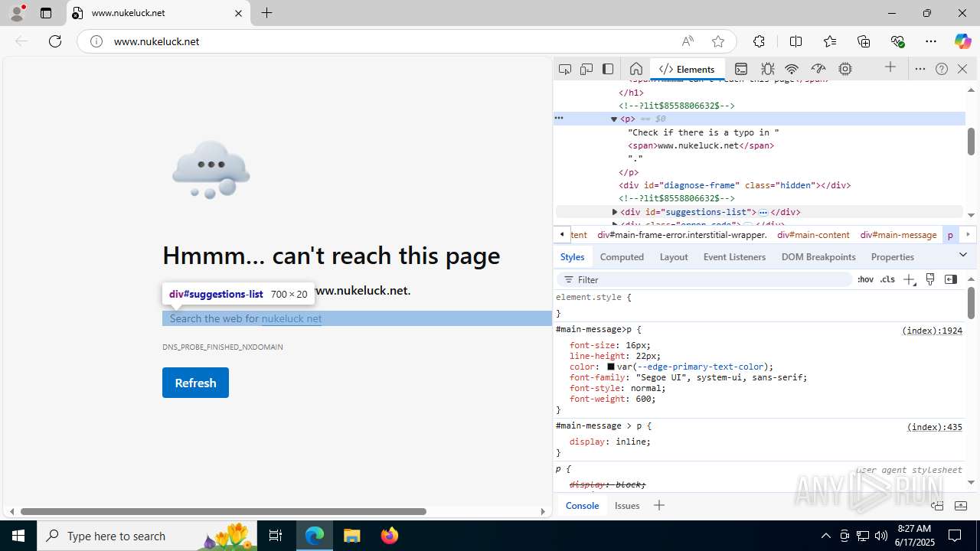
Task: Expand the collapsed ellipsis in suggestions-list div
Action: [763, 212]
